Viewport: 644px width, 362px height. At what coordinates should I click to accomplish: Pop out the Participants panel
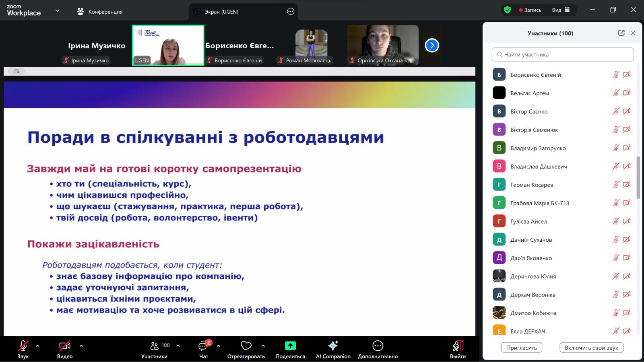pos(621,33)
